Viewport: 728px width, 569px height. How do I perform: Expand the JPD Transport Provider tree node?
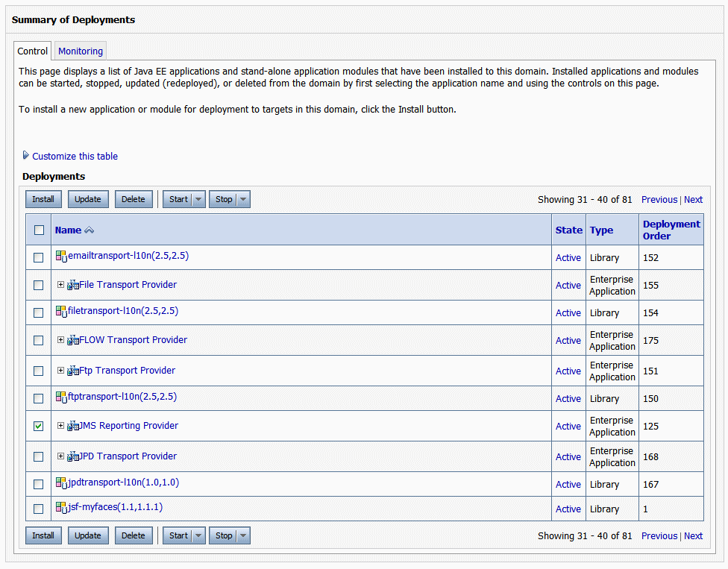point(60,456)
